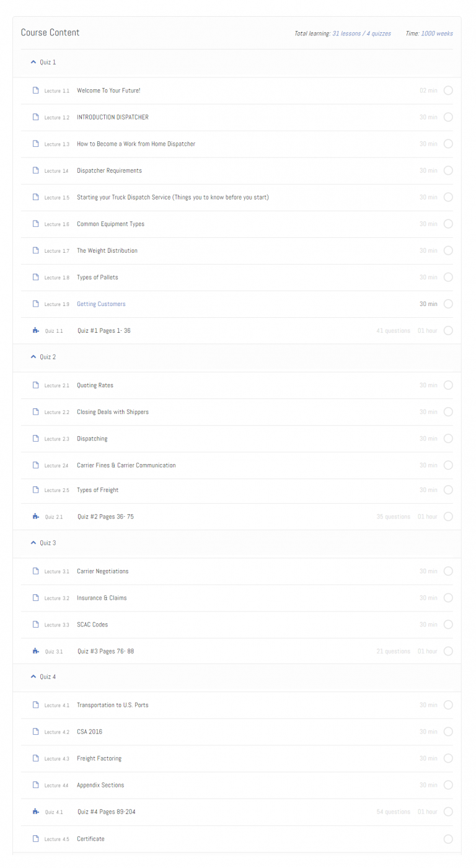The image size is (476, 868).
Task: Click the document icon beside Carrier Negotiations
Action: click(35, 571)
